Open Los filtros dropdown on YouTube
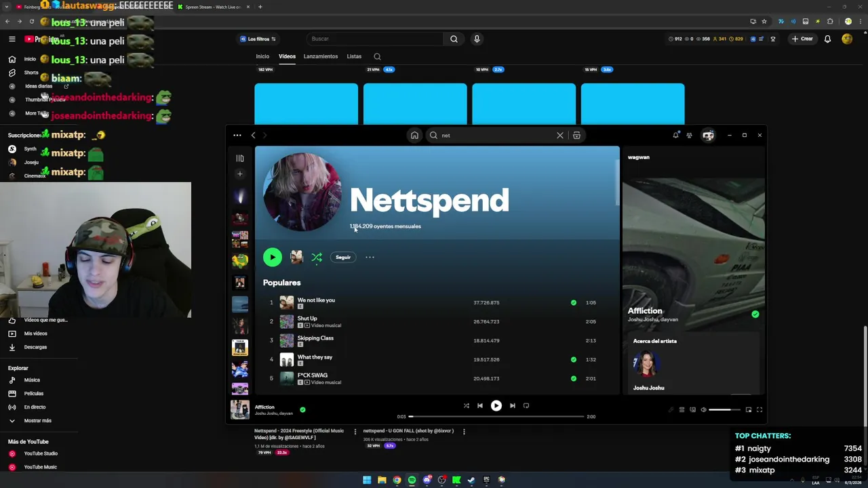The image size is (868, 488). [x=258, y=39]
